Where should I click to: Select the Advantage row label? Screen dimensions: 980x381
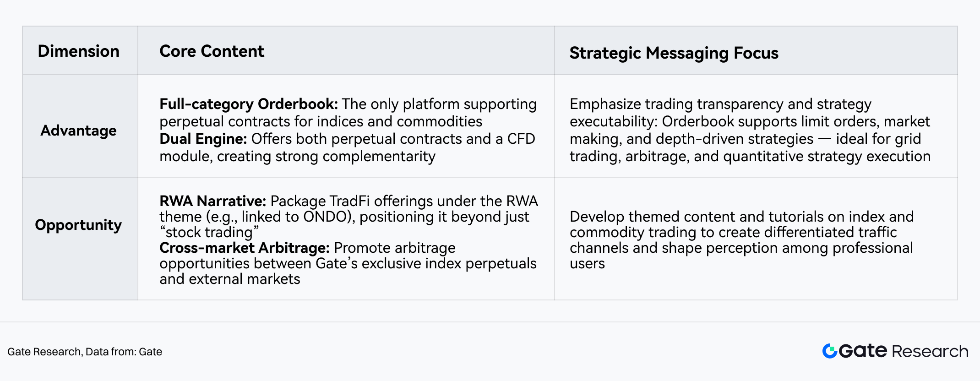(x=79, y=131)
